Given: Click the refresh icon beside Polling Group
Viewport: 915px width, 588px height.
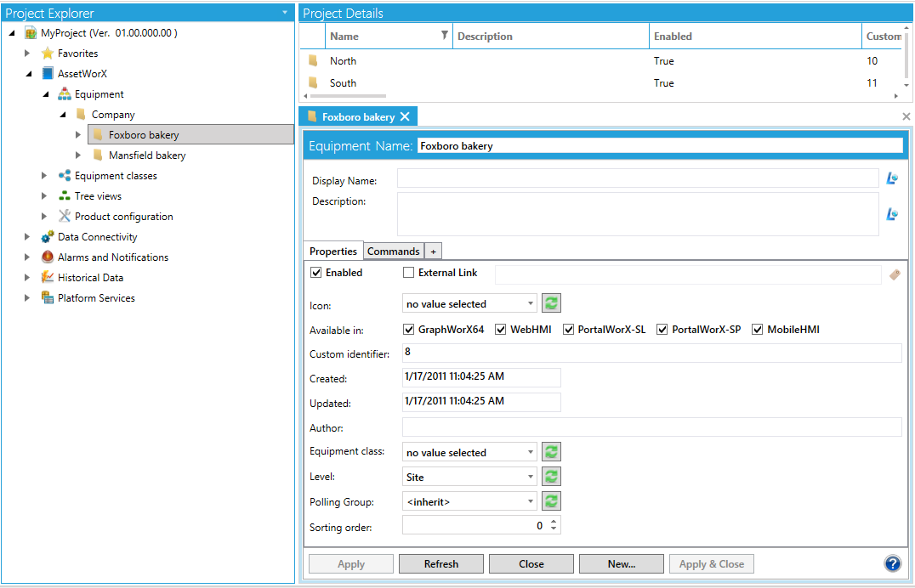Looking at the screenshot, I should click(551, 501).
